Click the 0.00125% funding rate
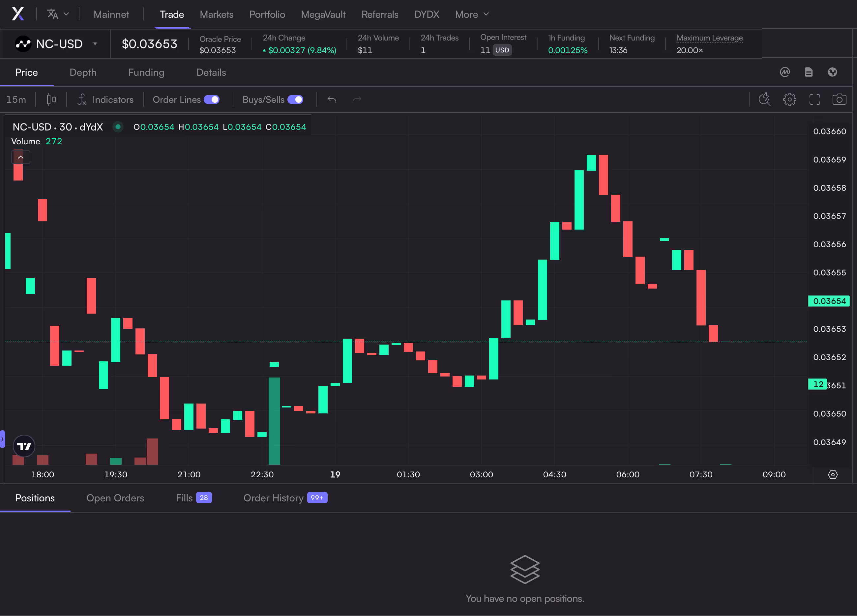 click(x=568, y=50)
